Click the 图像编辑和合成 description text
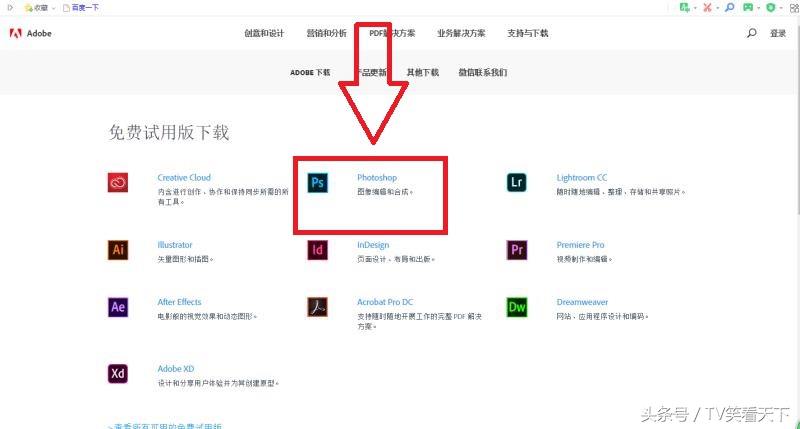Image resolution: width=800 pixels, height=429 pixels. [385, 192]
